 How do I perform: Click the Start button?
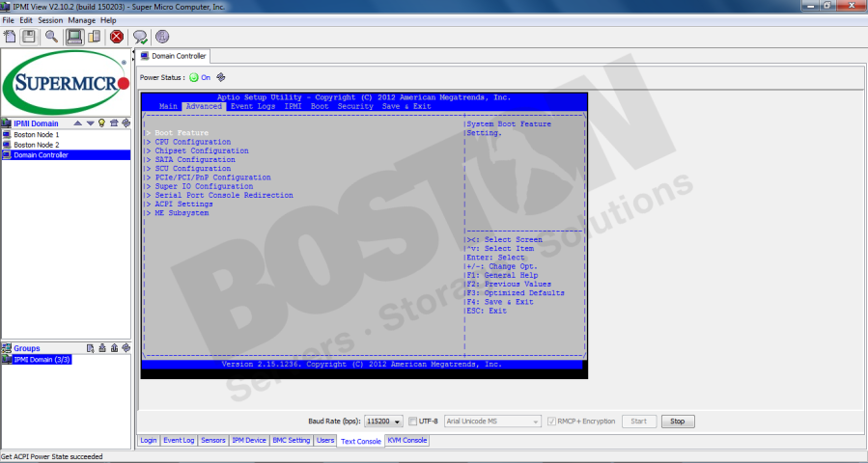[639, 422]
